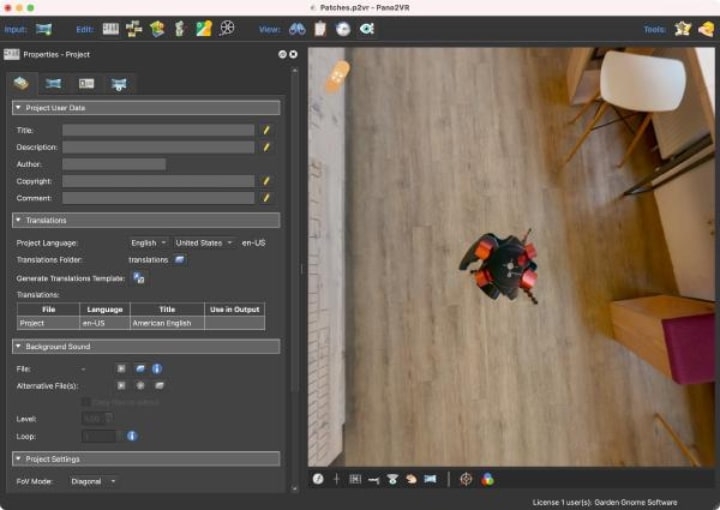Select the bandage patch in the panorama

[x=338, y=77]
